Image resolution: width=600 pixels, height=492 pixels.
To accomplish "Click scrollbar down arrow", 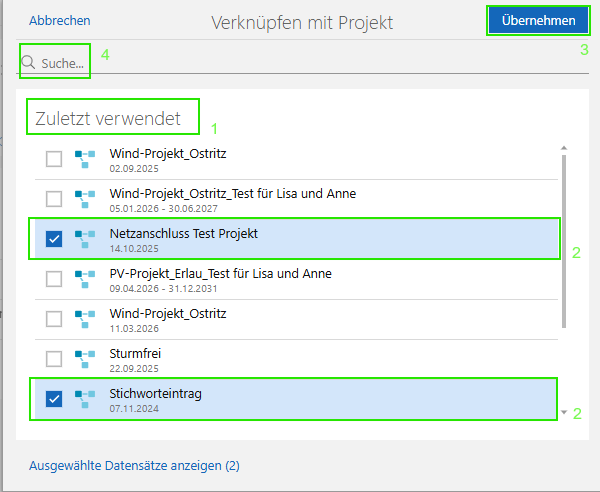I will coord(564,412).
